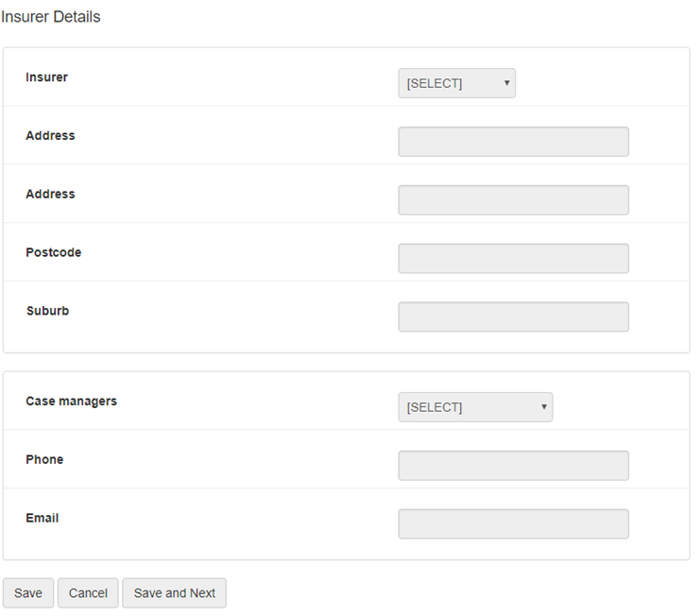This screenshot has height=616, width=700.
Task: Hit the Save and Next button
Action: 174,593
